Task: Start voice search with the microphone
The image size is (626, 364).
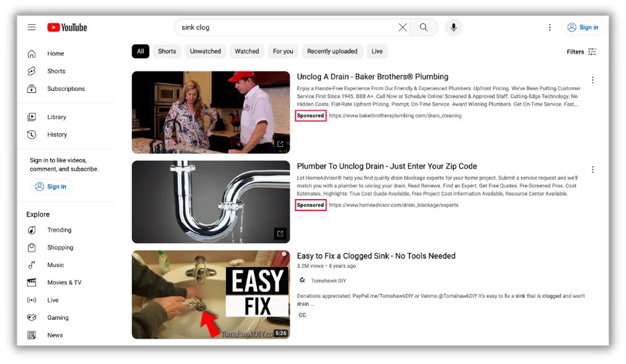Action: (453, 27)
